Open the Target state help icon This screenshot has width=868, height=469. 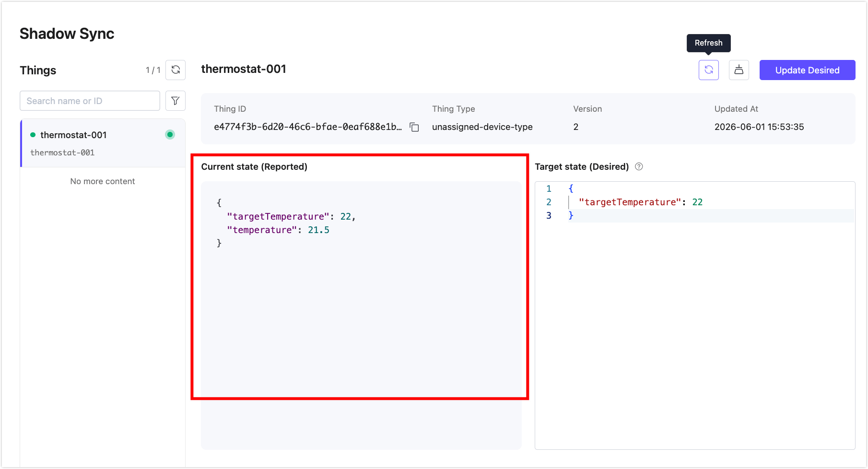pos(639,166)
